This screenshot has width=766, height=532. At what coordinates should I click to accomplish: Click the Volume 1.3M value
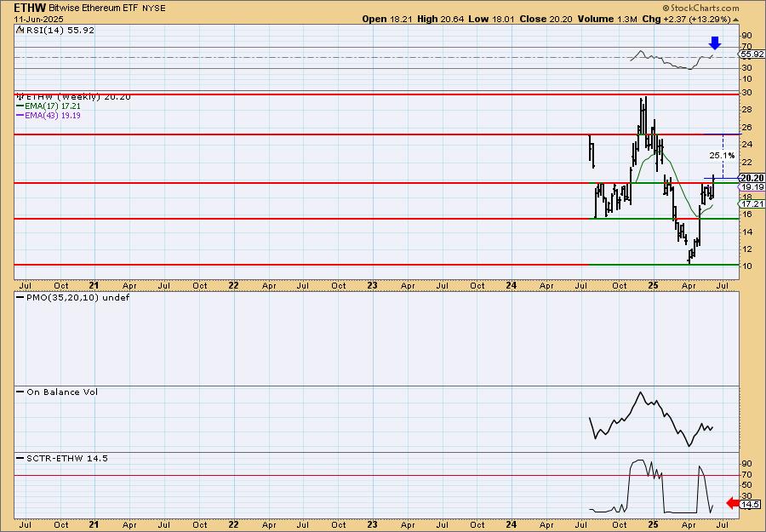point(607,19)
